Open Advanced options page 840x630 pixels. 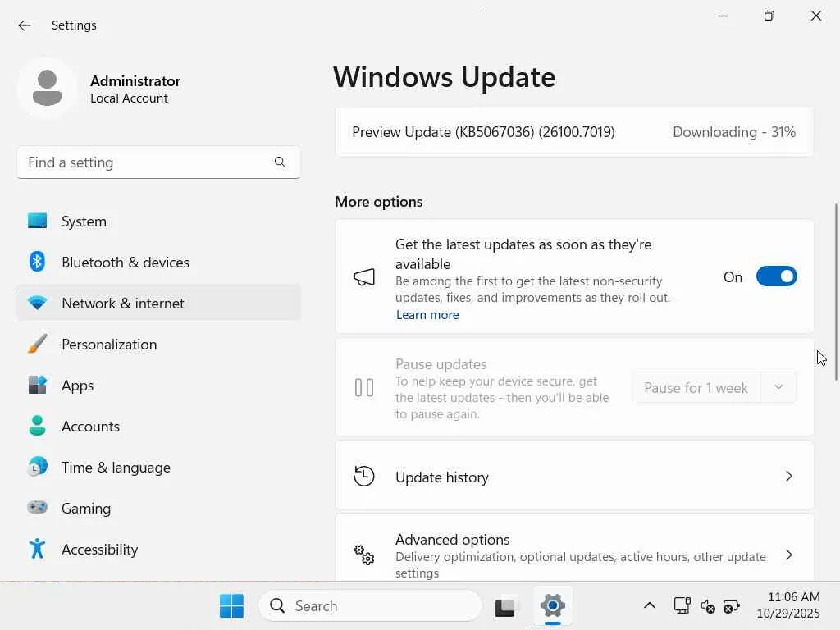click(x=574, y=549)
